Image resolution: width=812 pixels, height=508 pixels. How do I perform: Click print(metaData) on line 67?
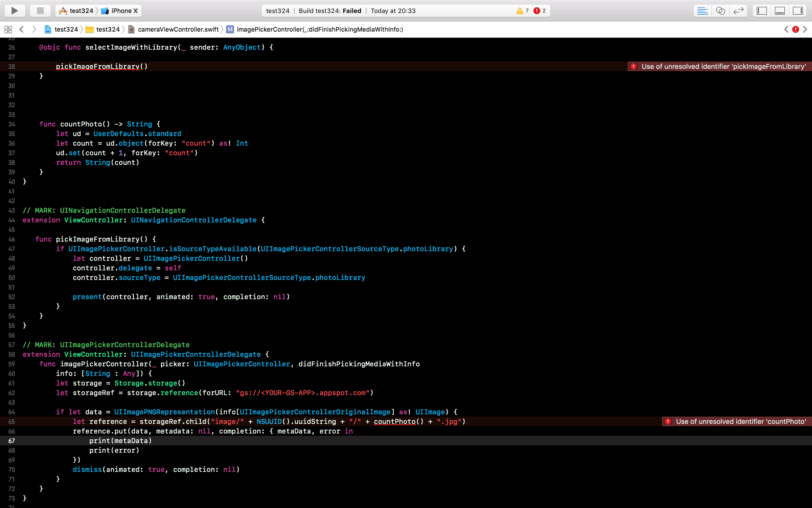pyautogui.click(x=121, y=441)
